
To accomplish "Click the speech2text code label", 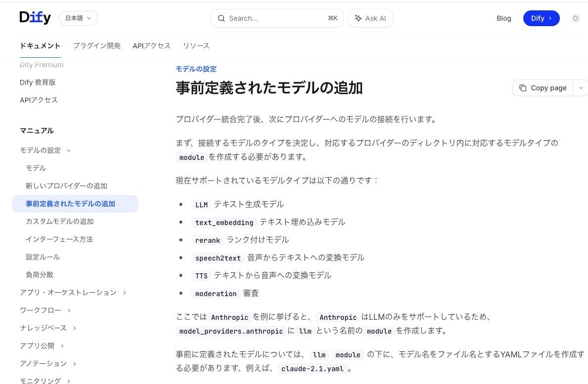I will point(218,258).
